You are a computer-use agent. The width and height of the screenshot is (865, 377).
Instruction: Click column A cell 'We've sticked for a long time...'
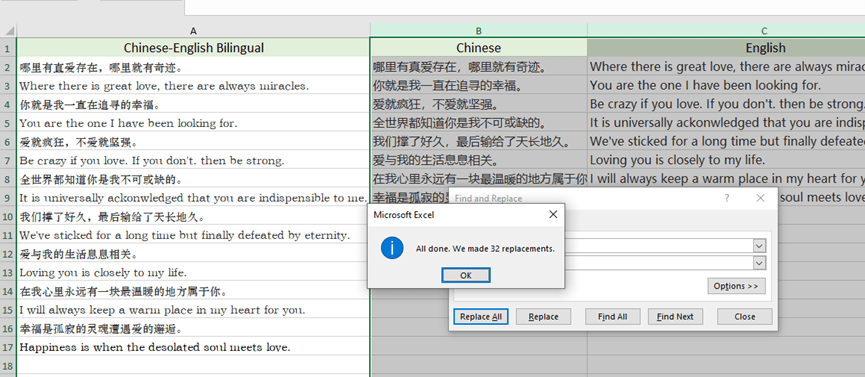pos(193,235)
